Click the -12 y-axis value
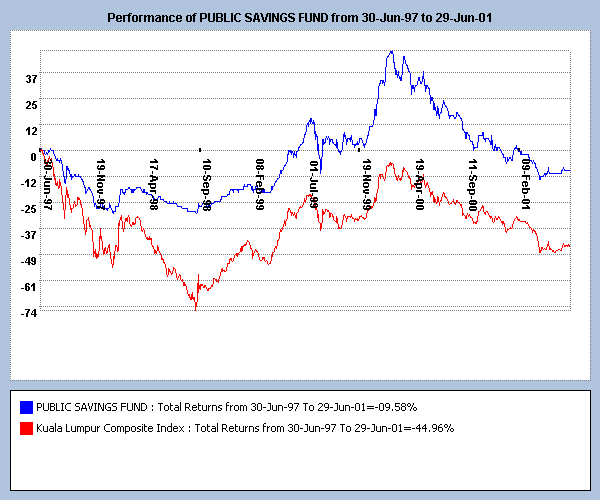600x500 pixels. pos(29,183)
